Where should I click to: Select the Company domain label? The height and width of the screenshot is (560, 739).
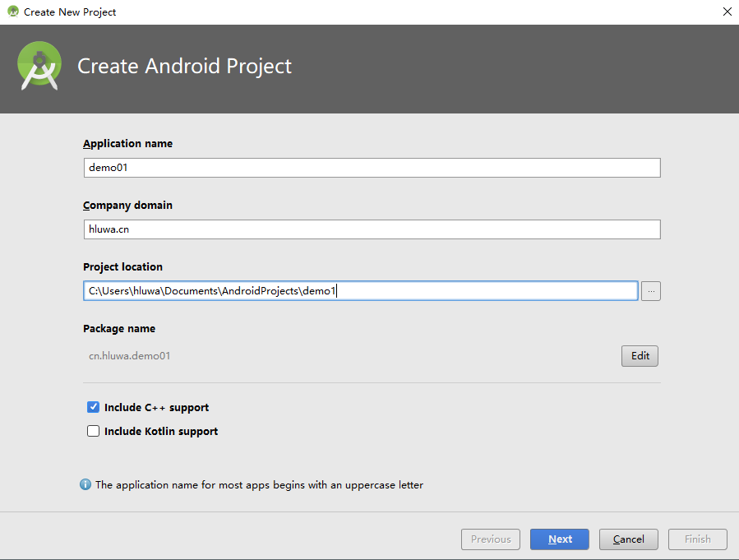[127, 205]
